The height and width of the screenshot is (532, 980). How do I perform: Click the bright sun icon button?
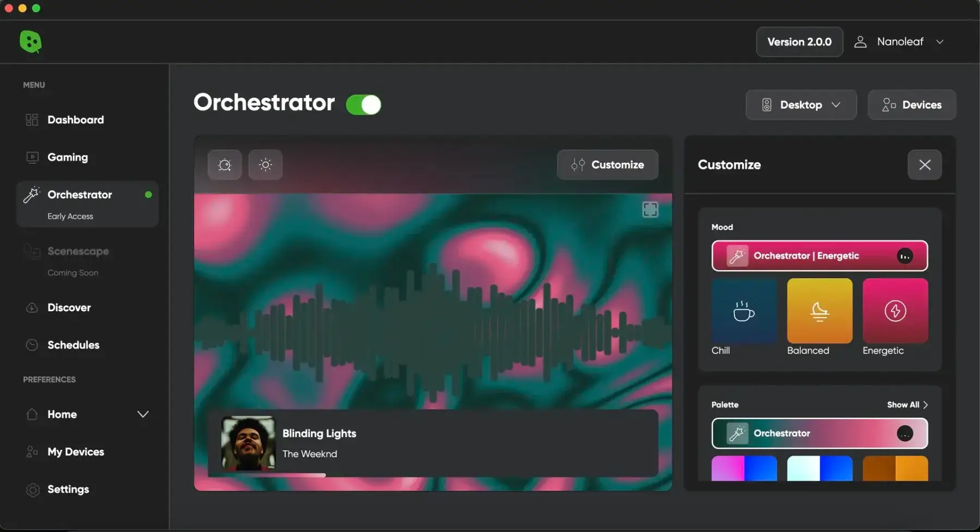point(265,165)
